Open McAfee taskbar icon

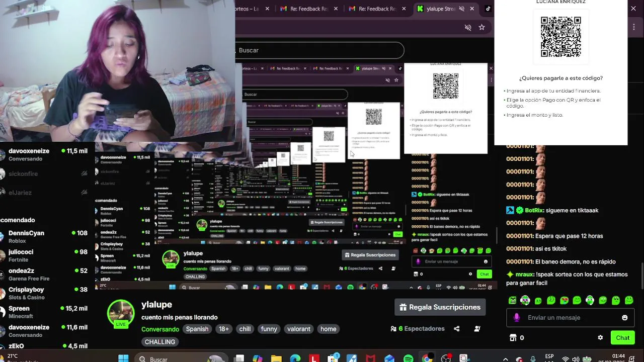pos(371,358)
